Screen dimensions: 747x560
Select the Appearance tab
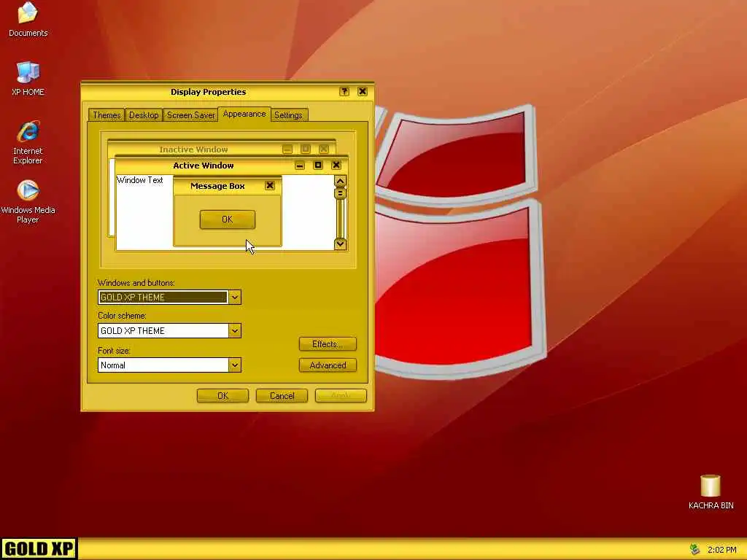click(244, 114)
